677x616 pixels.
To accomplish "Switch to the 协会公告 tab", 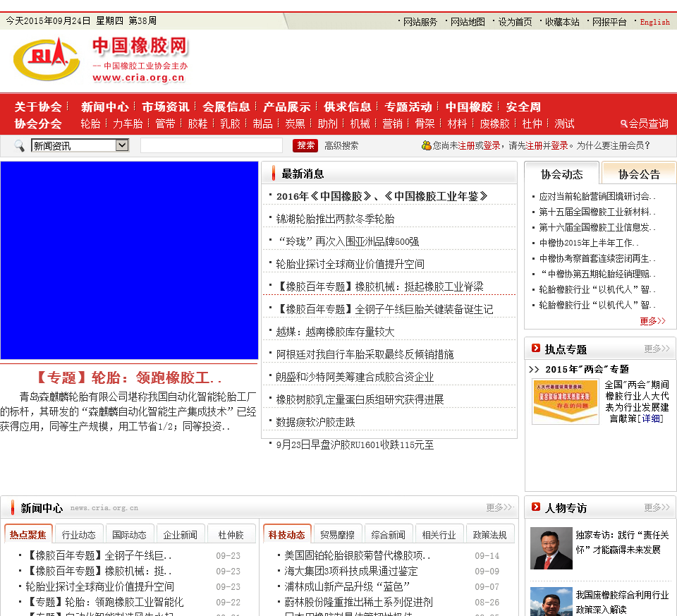I will 639,174.
